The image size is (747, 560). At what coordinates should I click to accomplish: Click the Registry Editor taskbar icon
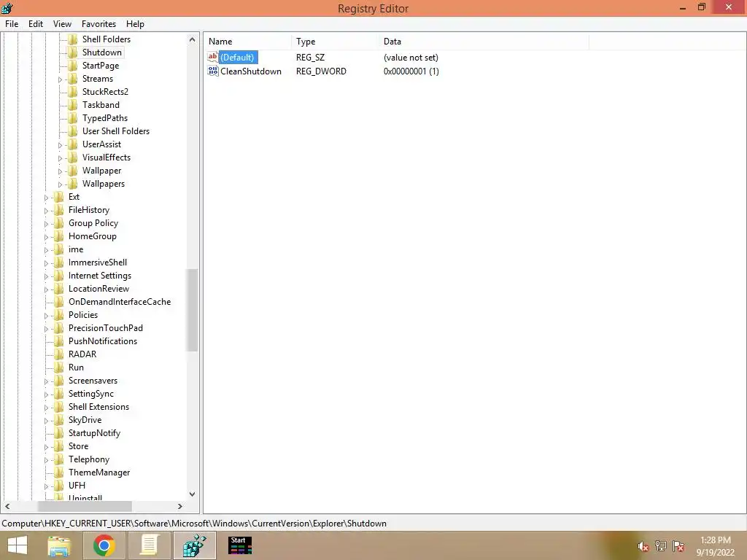[x=194, y=545]
